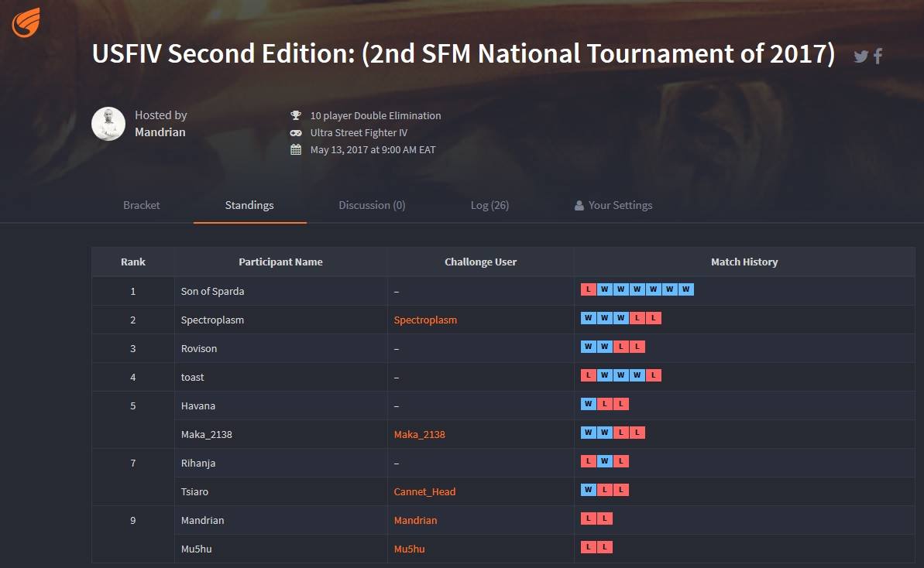Open Your Settings tab

(x=613, y=205)
